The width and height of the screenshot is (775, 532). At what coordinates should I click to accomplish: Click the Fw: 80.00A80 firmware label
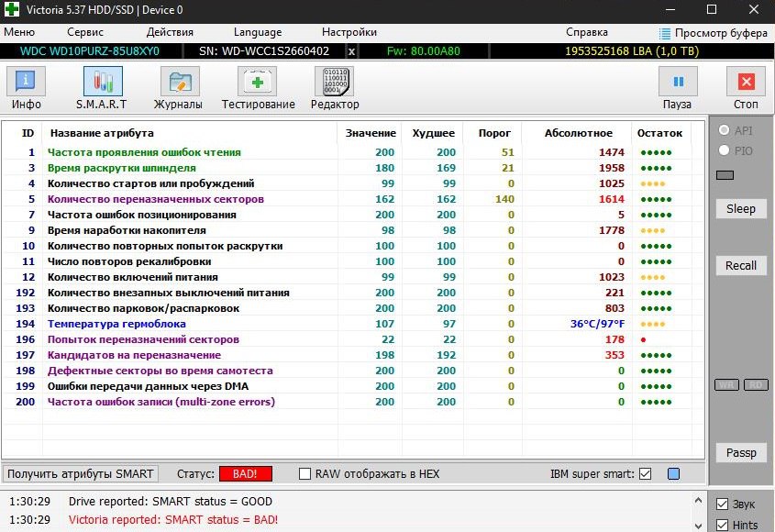pos(423,51)
